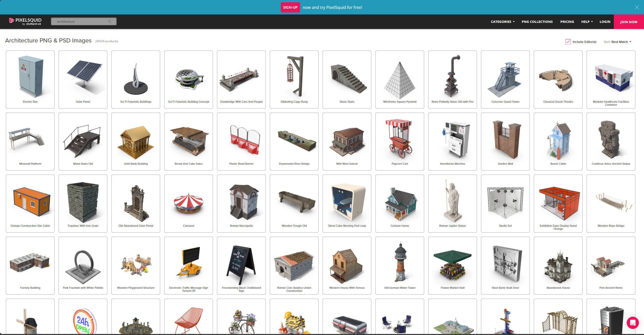Open Modular Healthcare Facilities Container

click(611, 79)
